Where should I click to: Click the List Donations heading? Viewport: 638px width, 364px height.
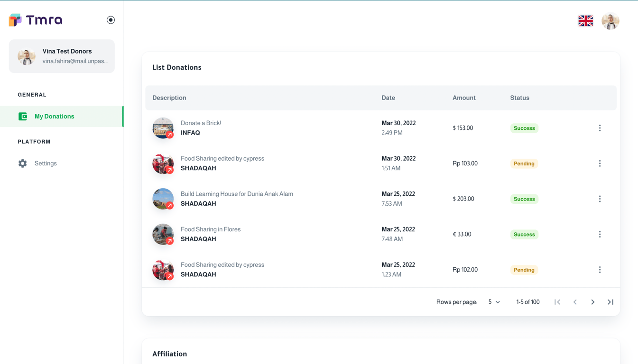(177, 67)
